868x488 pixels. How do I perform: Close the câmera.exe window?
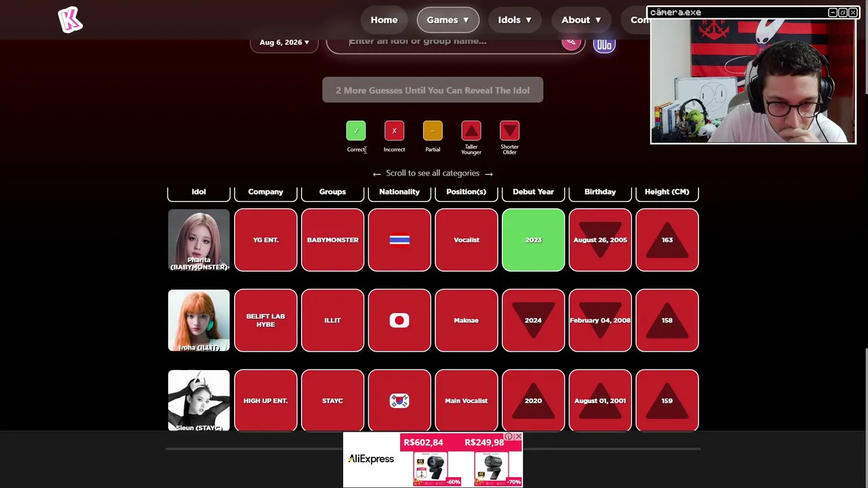click(x=852, y=12)
